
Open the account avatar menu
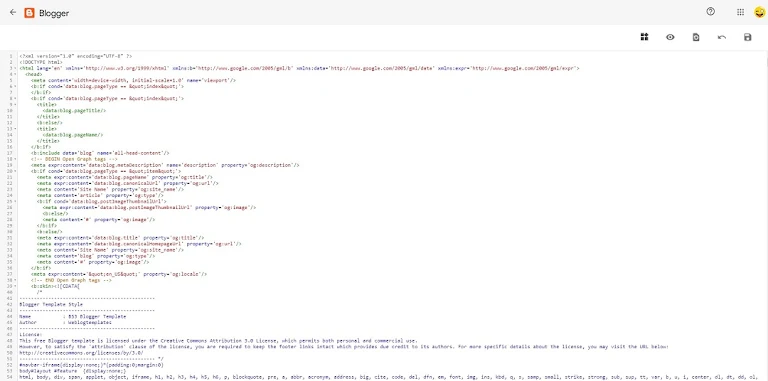(x=760, y=12)
